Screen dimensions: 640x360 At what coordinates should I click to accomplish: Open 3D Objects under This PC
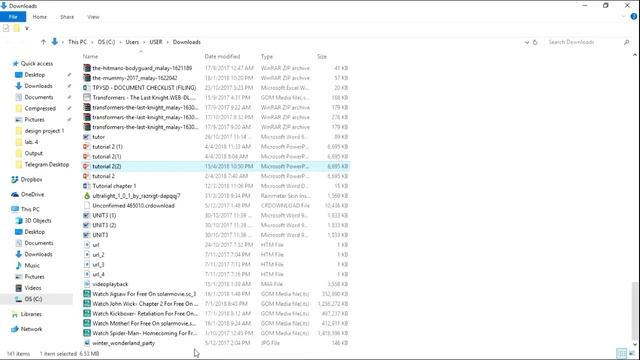pos(38,220)
